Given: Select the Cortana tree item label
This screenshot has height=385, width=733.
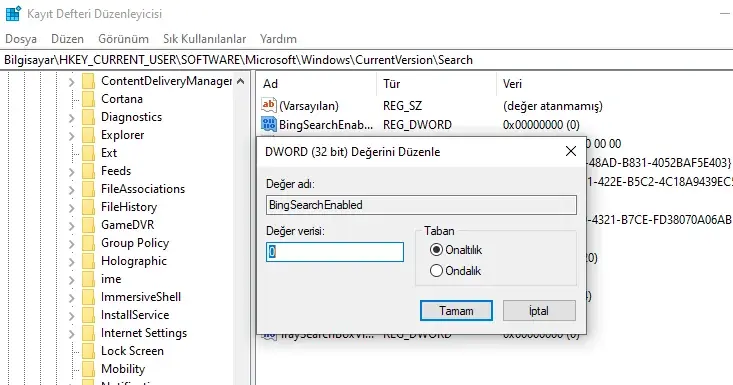Looking at the screenshot, I should coord(122,99).
